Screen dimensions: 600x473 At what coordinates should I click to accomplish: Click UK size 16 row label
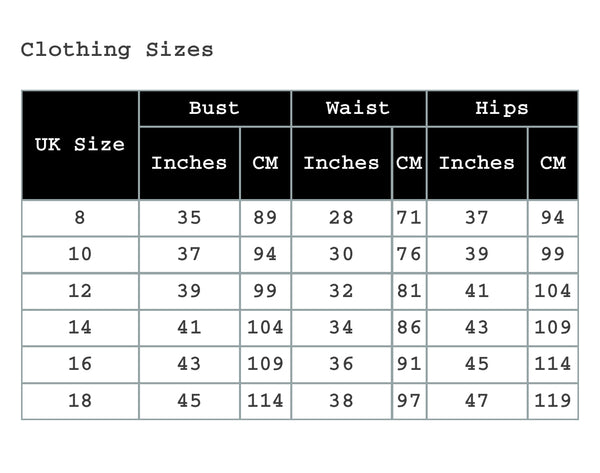tap(80, 364)
